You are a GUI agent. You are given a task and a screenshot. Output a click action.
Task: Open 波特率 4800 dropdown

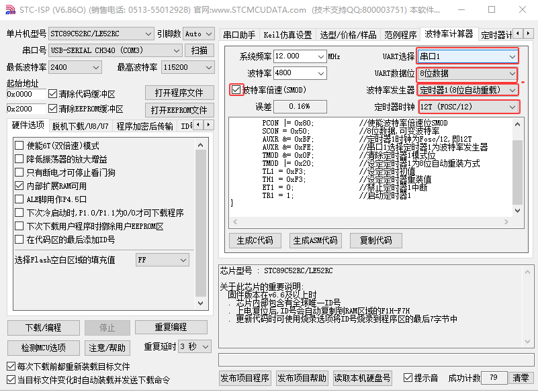pyautogui.click(x=300, y=73)
